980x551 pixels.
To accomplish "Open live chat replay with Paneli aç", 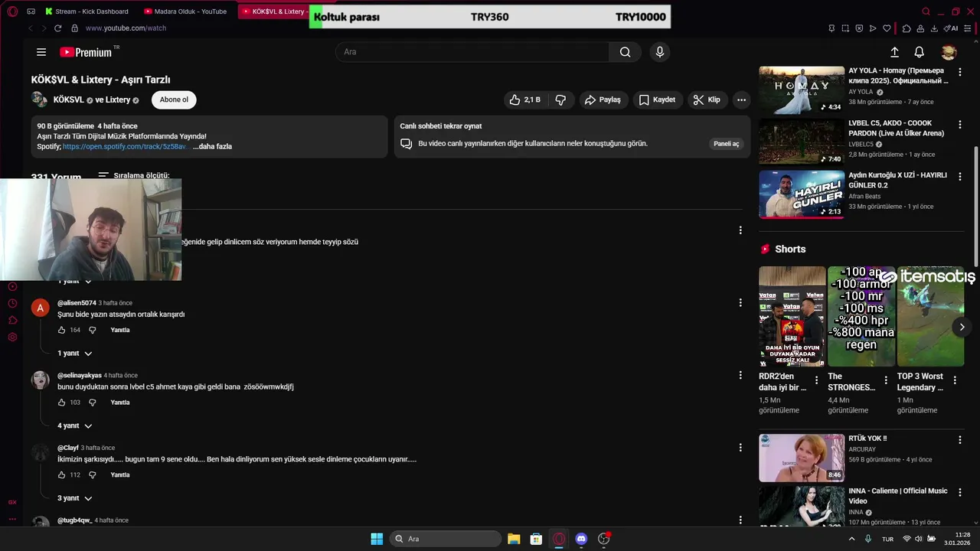I will pos(727,144).
